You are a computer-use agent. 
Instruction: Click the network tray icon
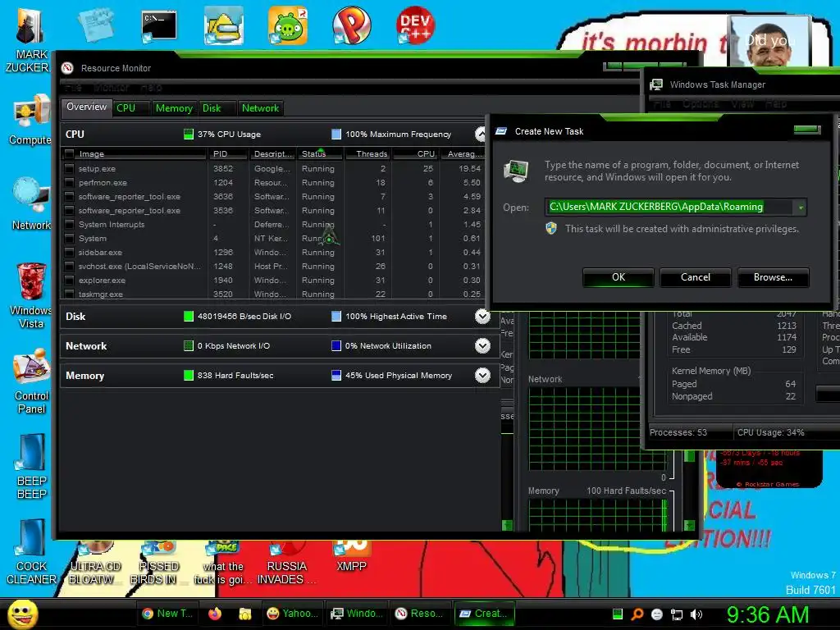677,614
